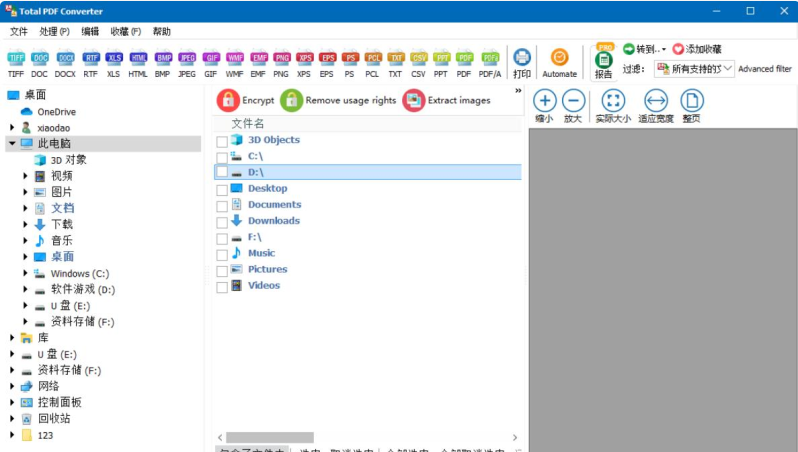Show more toolbar actions chevron
Screen dimensions: 798x452
[518, 91]
